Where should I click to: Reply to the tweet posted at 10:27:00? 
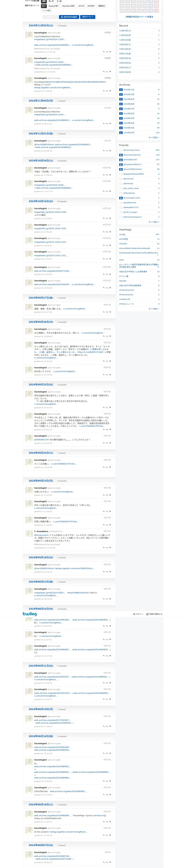104,312
